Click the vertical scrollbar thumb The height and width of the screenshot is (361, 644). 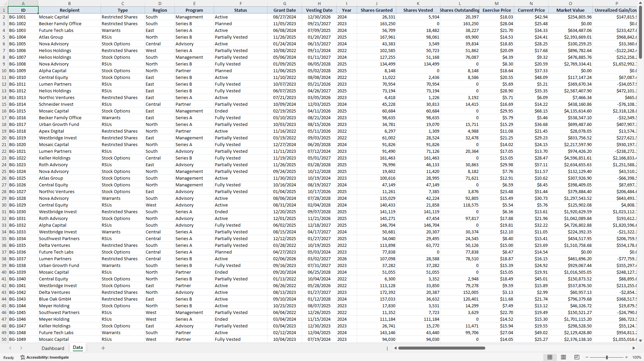[x=640, y=32]
